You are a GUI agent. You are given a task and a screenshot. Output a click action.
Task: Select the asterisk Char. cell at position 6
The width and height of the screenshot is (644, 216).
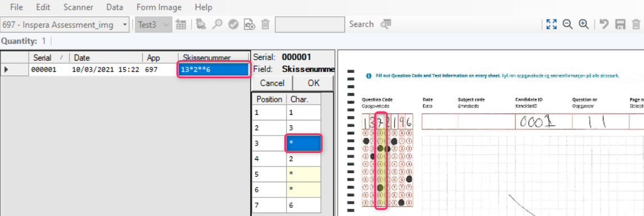coord(303,190)
